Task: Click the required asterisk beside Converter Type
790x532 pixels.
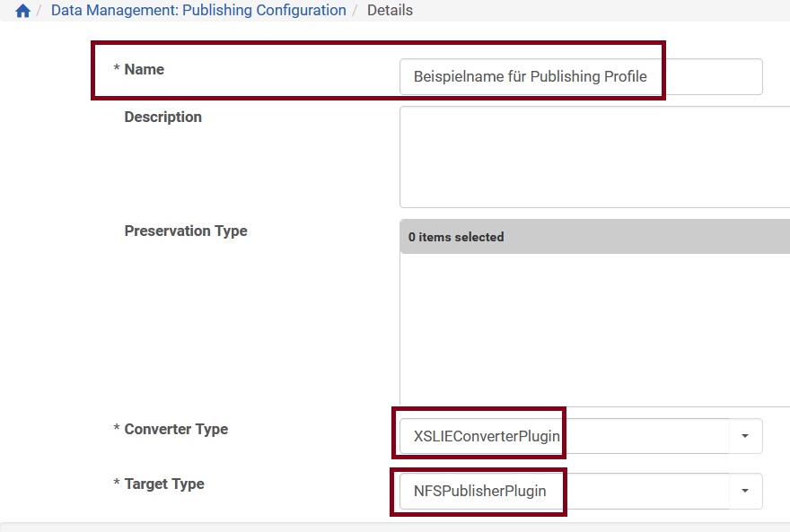Action: [117, 430]
